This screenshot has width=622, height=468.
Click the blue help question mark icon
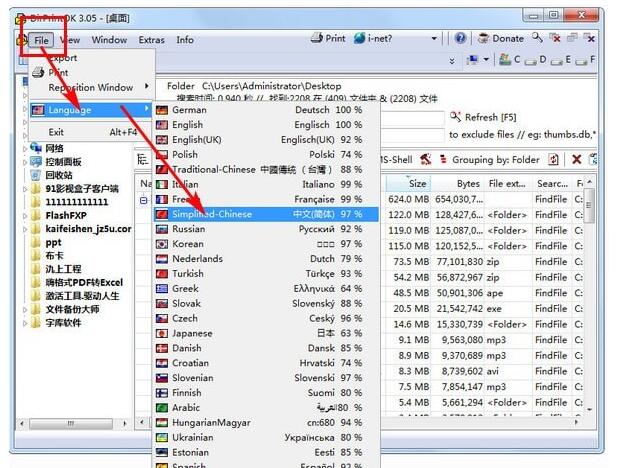click(460, 39)
